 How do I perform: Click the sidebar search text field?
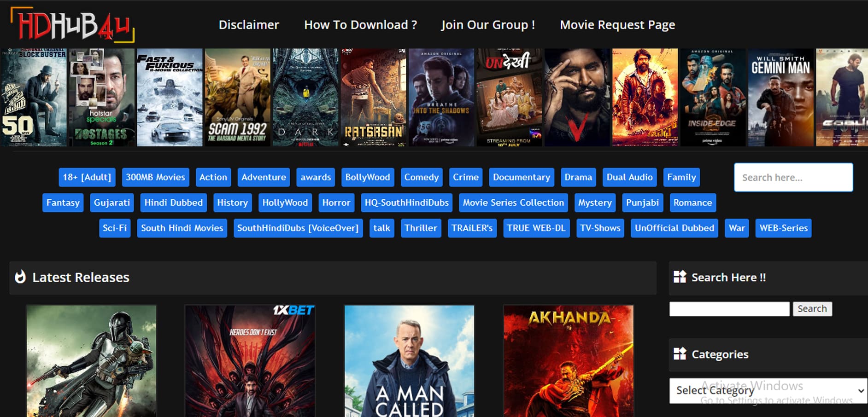(730, 309)
